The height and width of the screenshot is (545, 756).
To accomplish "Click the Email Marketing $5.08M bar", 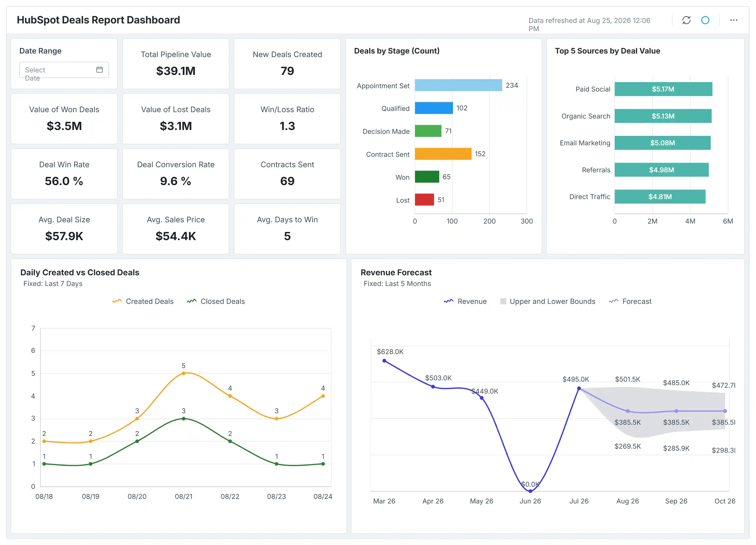I will [663, 143].
